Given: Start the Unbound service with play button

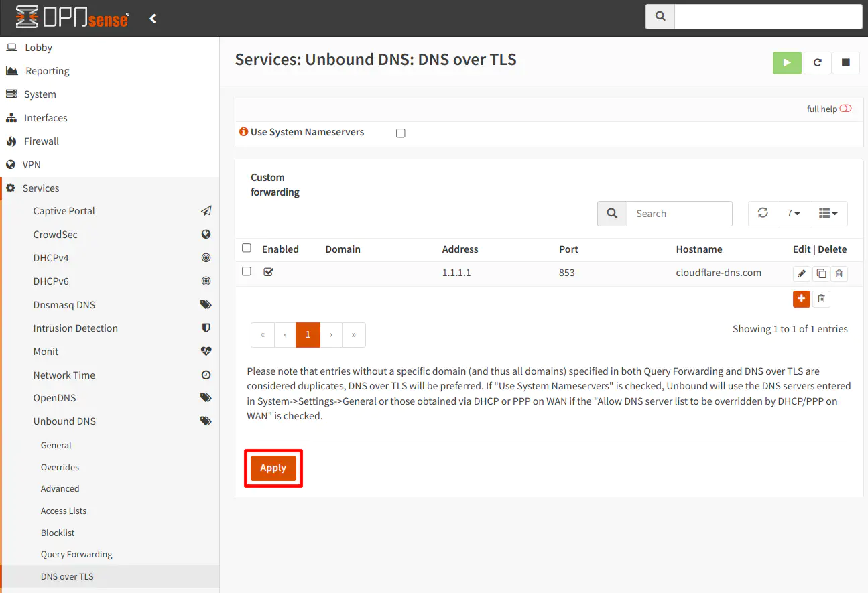Looking at the screenshot, I should tap(787, 62).
